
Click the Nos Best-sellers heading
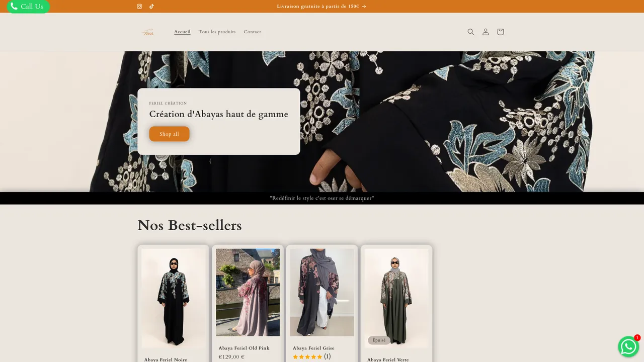(x=190, y=225)
